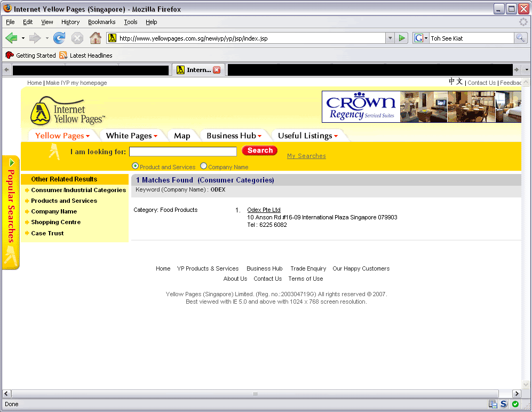The height and width of the screenshot is (412, 532).
Task: Open the Help menu
Action: coord(152,22)
